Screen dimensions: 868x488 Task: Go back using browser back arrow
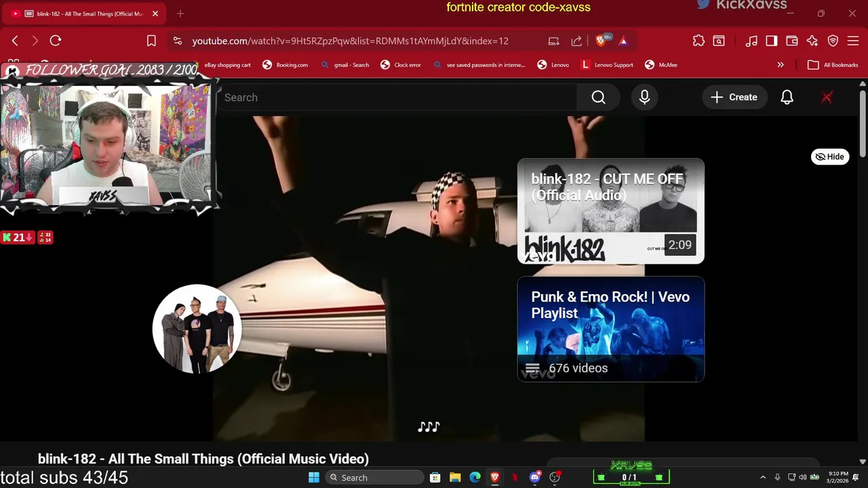(15, 41)
